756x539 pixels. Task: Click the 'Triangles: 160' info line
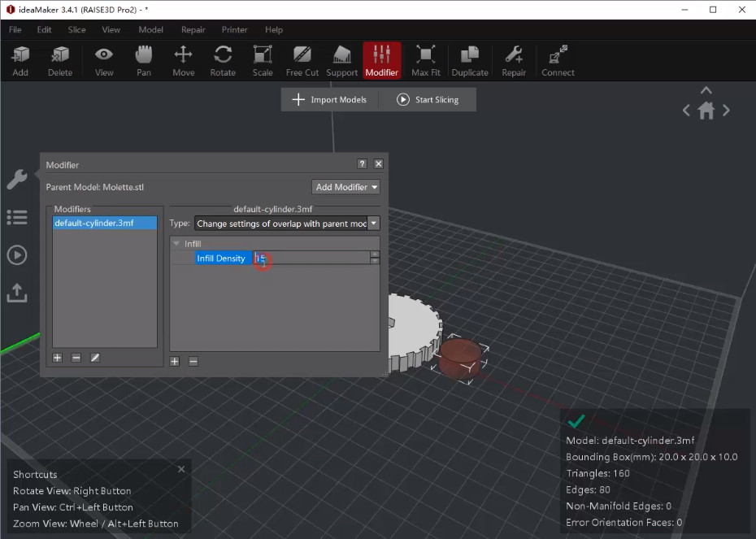click(597, 473)
